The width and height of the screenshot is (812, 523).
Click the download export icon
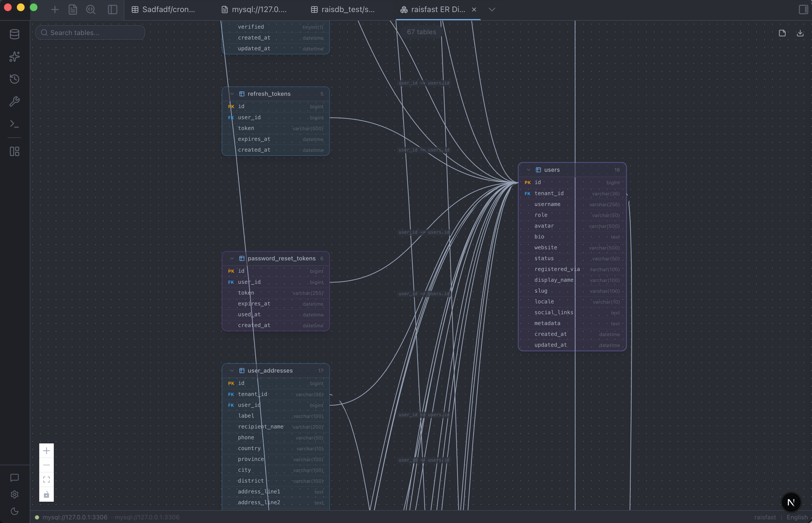pos(800,33)
